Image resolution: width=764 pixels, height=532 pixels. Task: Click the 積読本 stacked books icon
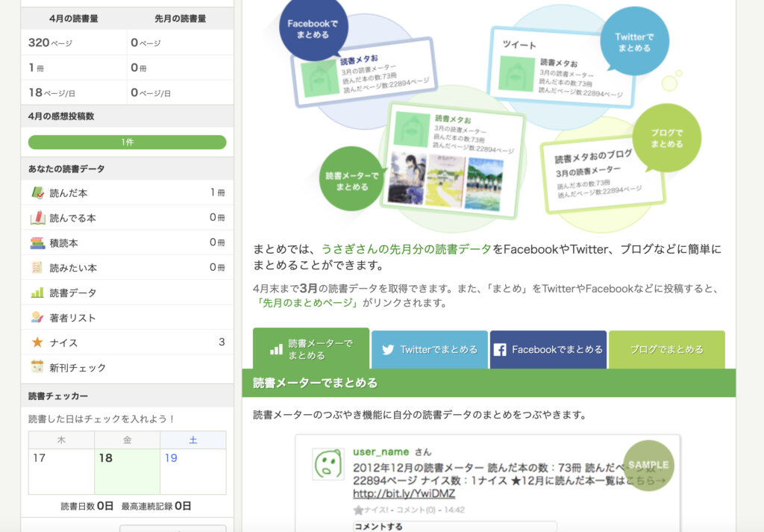tap(37, 242)
